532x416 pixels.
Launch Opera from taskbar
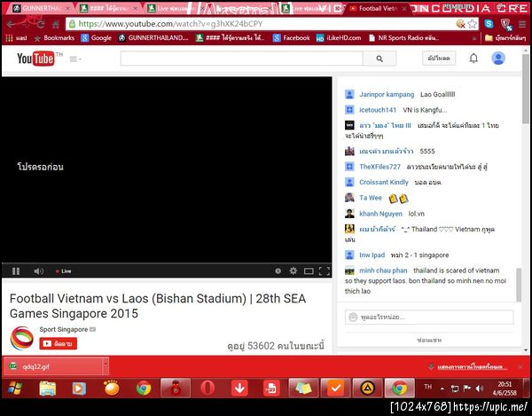click(x=207, y=388)
